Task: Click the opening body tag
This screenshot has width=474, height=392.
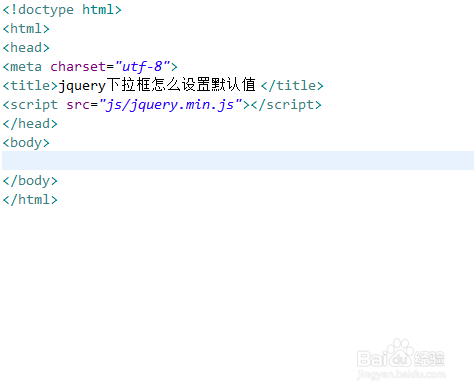Action: point(26,143)
